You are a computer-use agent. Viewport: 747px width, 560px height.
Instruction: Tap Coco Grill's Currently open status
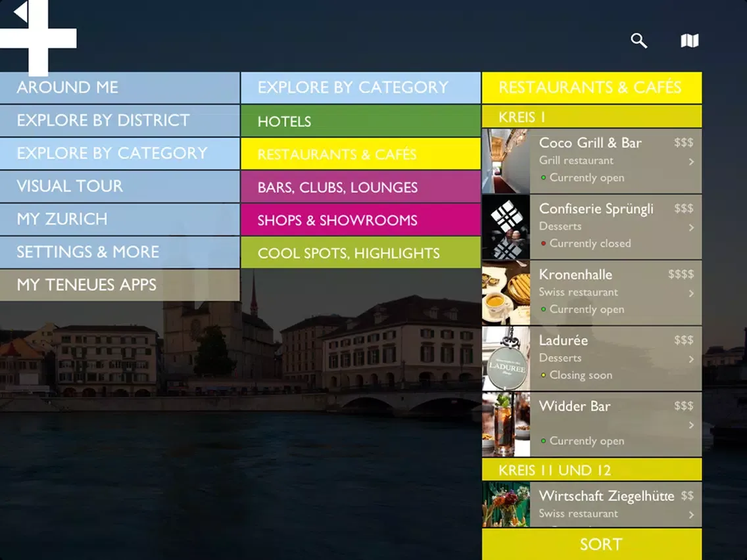click(x=582, y=177)
